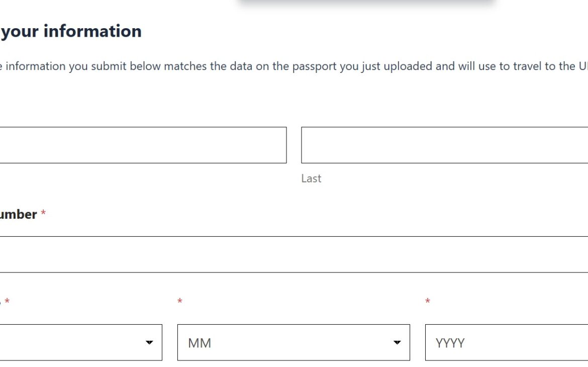The width and height of the screenshot is (588, 367).
Task: Click the 'Last' label under name field
Action: pos(311,178)
